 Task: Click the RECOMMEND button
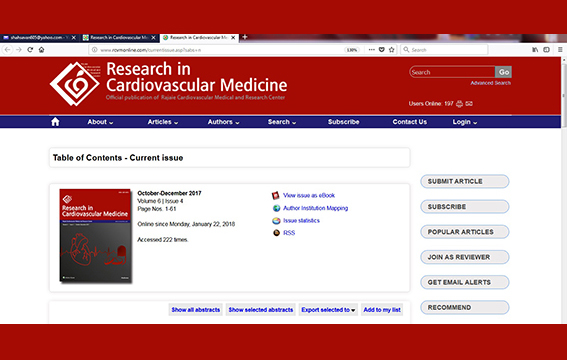click(465, 308)
